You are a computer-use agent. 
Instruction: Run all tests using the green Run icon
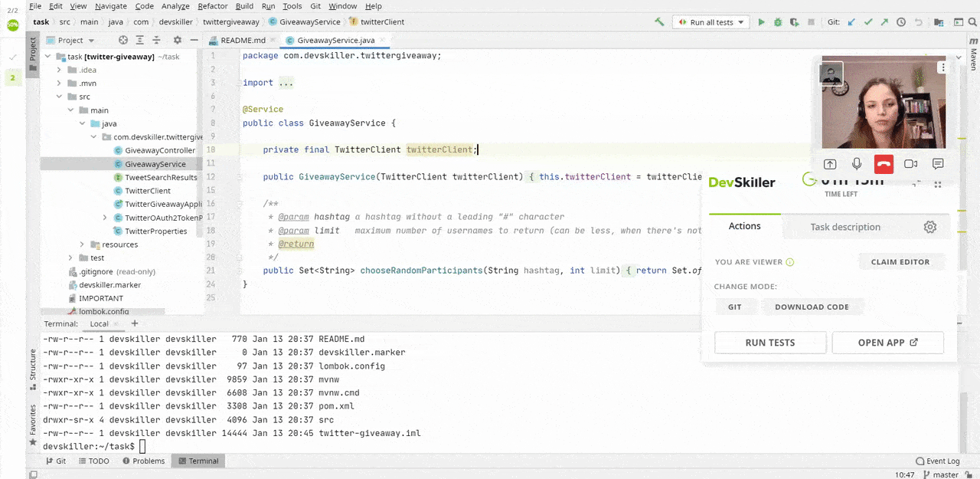761,21
